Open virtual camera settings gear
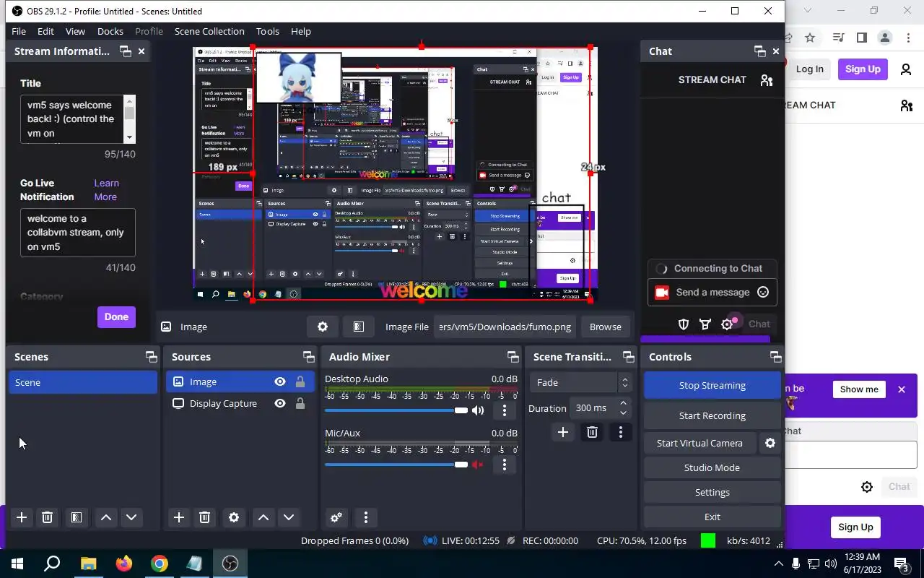Viewport: 924px width, 578px height. pyautogui.click(x=770, y=443)
